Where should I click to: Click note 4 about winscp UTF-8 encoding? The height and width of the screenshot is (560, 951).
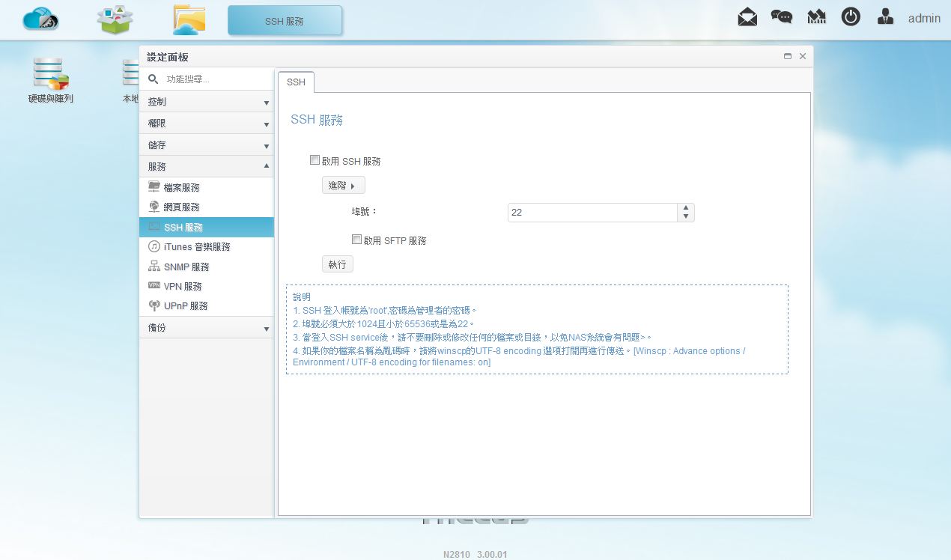point(519,356)
